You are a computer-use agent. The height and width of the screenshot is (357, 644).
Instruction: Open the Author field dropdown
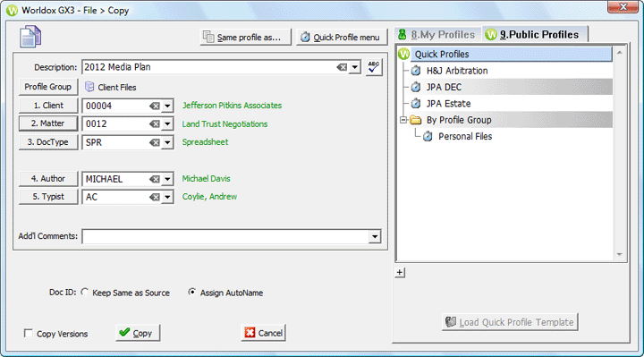click(167, 179)
